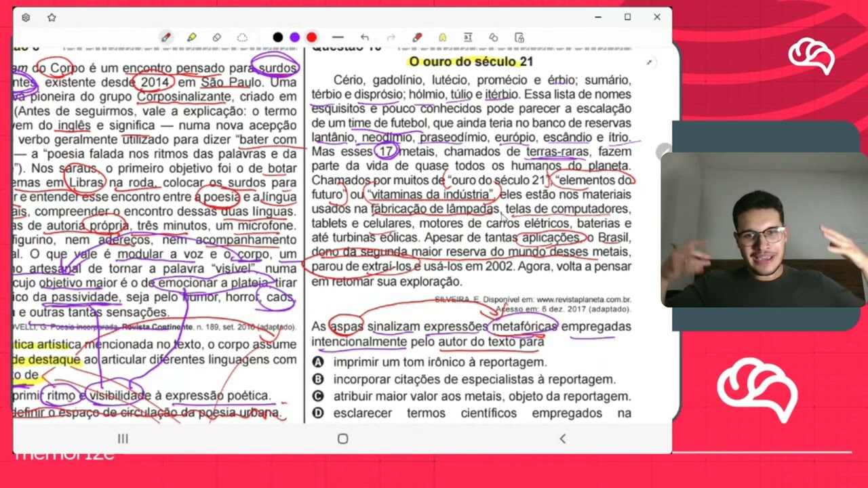Select answer option B radio bullet
Image resolution: width=868 pixels, height=488 pixels.
pyautogui.click(x=317, y=380)
